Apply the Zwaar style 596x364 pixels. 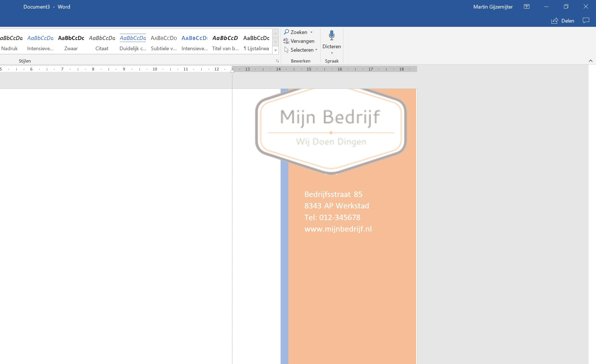click(x=71, y=43)
